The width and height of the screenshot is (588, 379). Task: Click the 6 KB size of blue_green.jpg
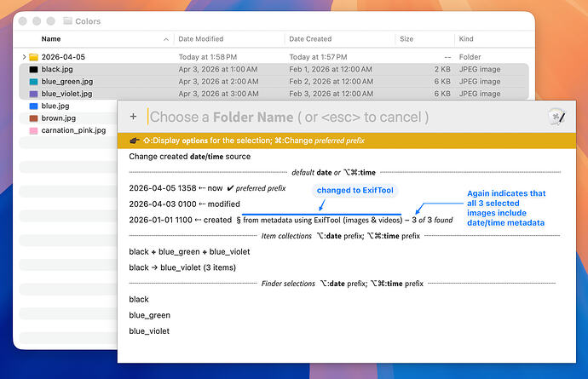[442, 82]
